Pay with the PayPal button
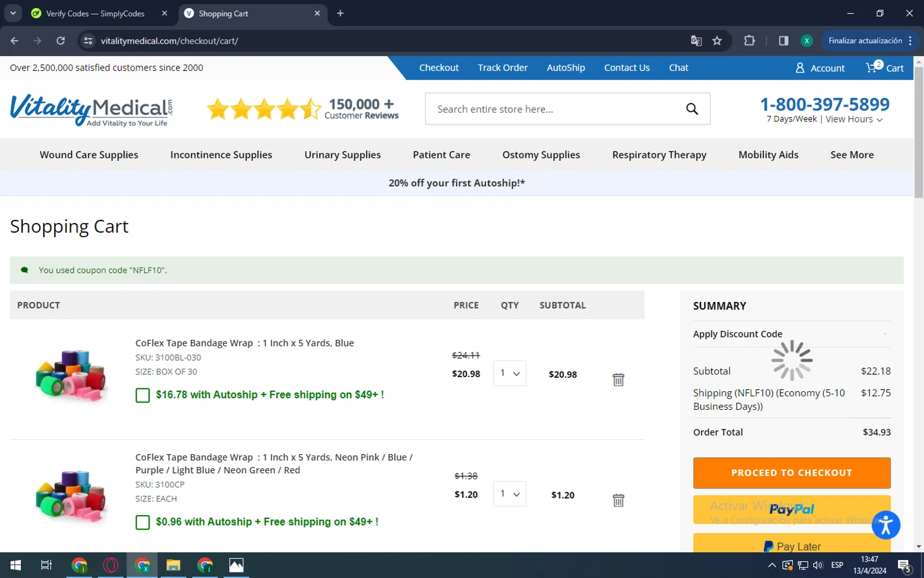Image resolution: width=924 pixels, height=578 pixels. [x=792, y=510]
